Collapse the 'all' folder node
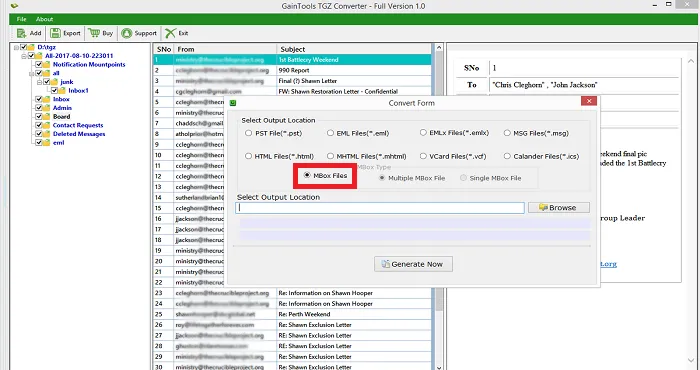This screenshot has height=370, width=700. point(32,73)
